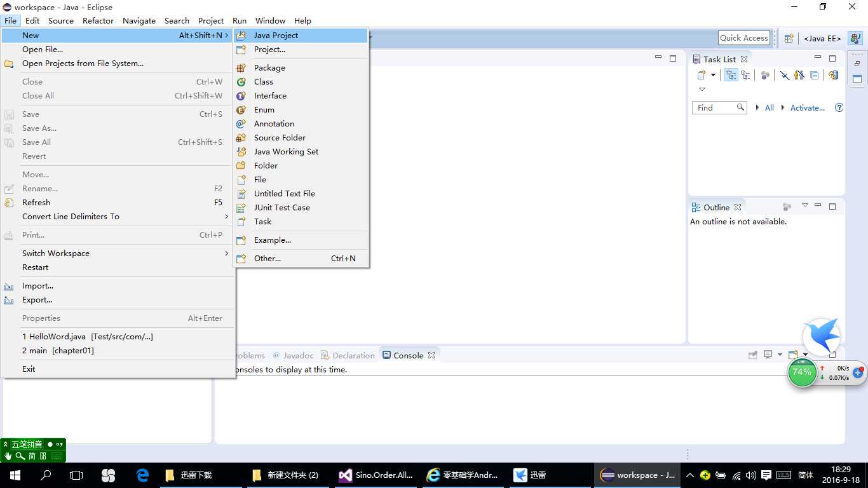Create a new Annotation
This screenshot has width=868, height=488.
[x=301, y=124]
